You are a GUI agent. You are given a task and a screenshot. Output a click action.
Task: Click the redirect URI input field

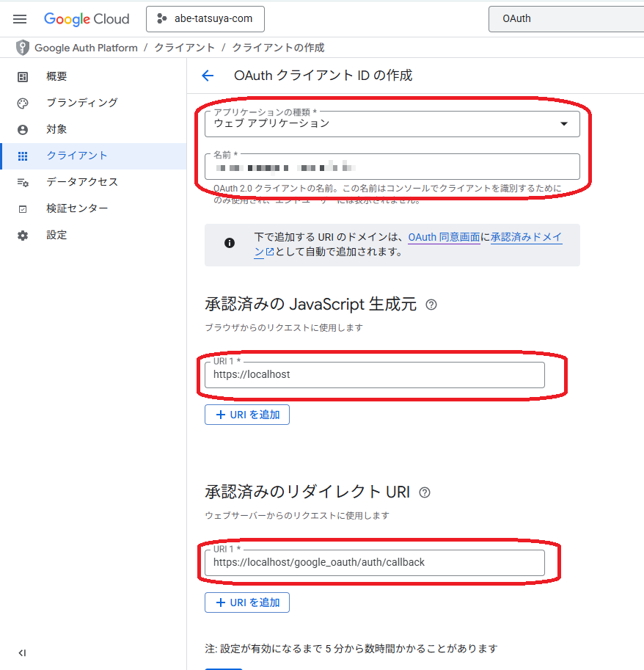click(x=374, y=562)
